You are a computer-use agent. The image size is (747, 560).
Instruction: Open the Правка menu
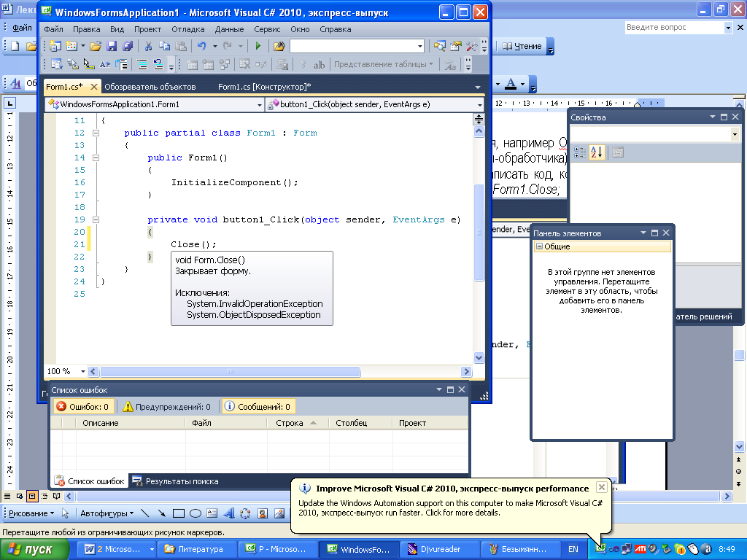[x=86, y=29]
